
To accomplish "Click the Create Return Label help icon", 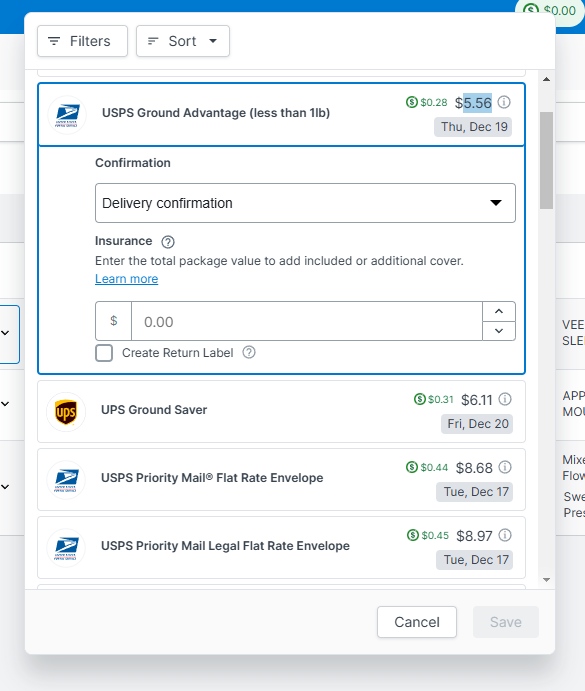I will [249, 353].
